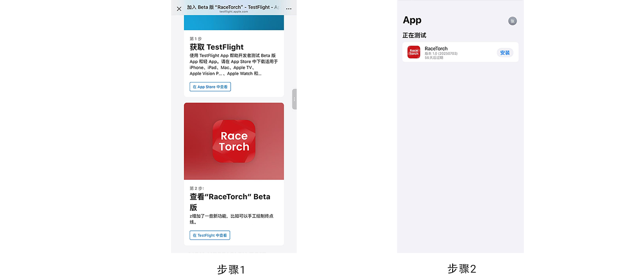This screenshot has height=276, width=644.
Task: Tap the '第 1 步' step label
Action: point(195,39)
